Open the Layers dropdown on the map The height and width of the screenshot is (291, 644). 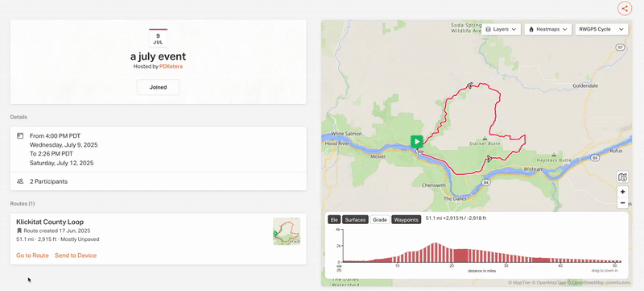[x=501, y=29]
